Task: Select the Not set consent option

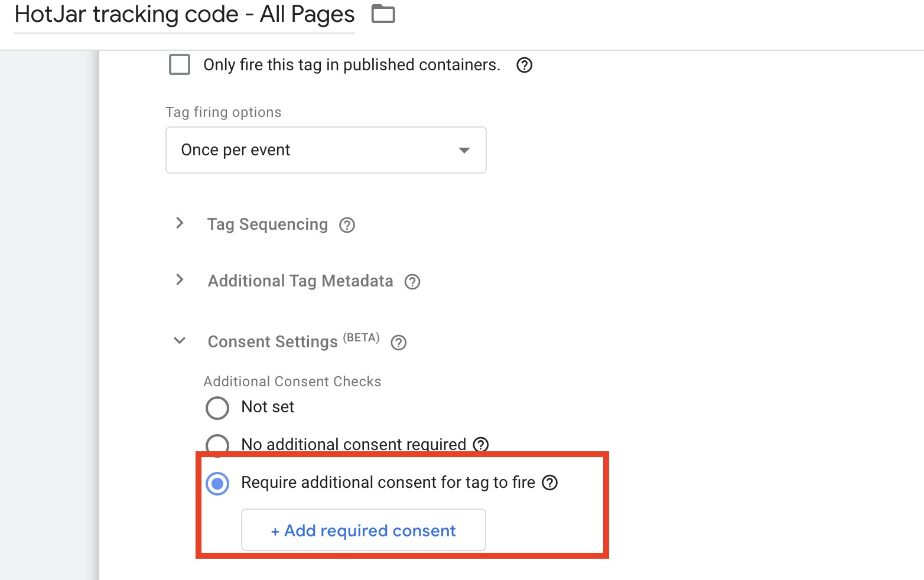Action: [217, 408]
